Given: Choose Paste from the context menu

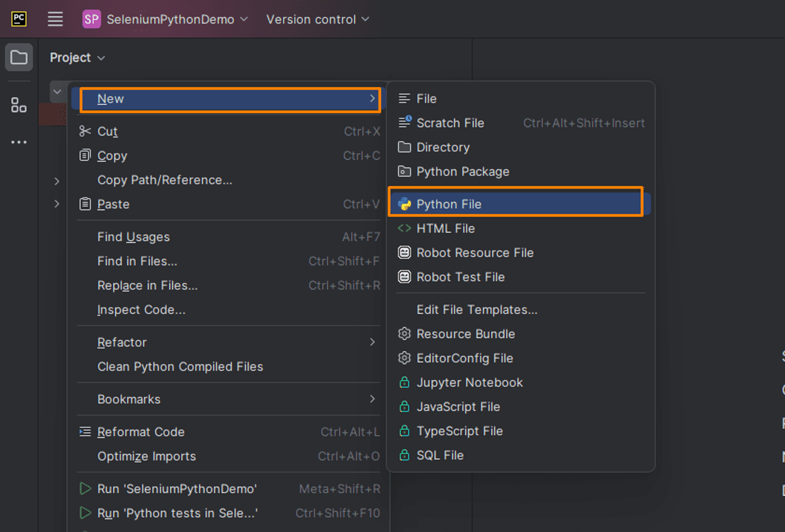Looking at the screenshot, I should pos(229,204).
